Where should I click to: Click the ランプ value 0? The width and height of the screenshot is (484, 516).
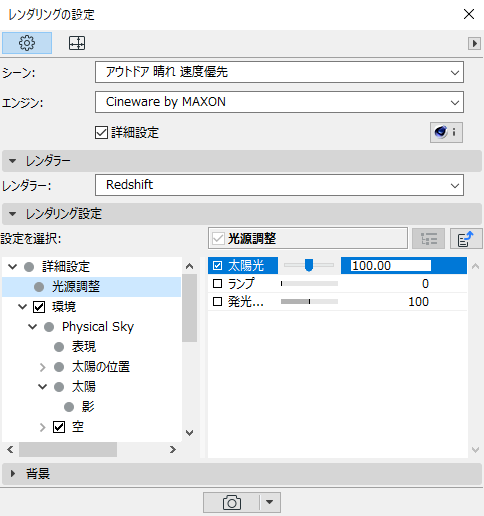coord(425,284)
